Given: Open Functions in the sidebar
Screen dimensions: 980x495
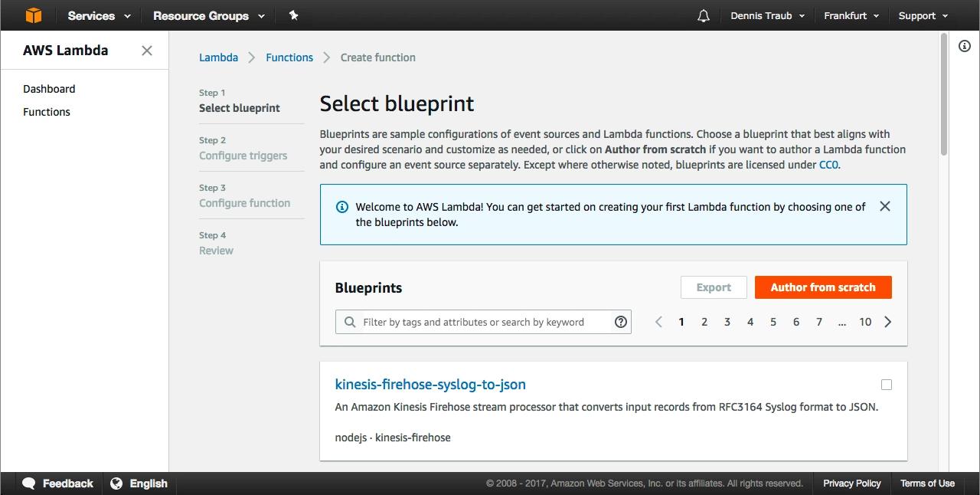Looking at the screenshot, I should 47,112.
